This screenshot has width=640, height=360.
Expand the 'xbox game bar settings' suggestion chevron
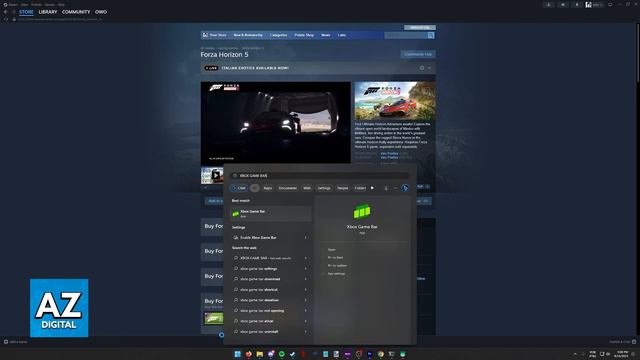(x=305, y=269)
